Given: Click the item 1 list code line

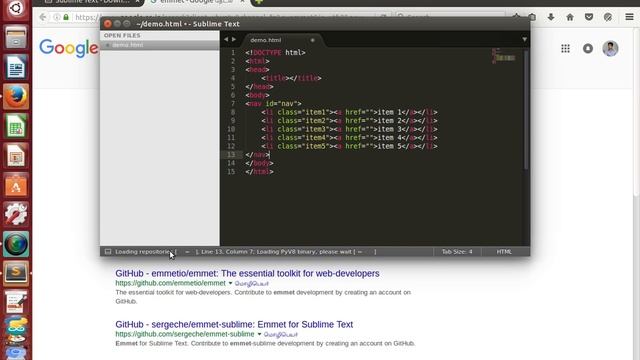Looking at the screenshot, I should (349, 112).
